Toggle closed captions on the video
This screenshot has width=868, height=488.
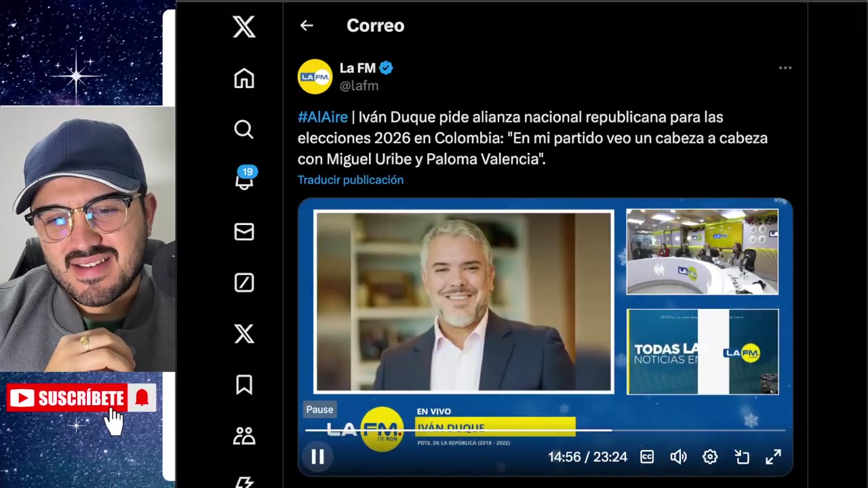pos(647,457)
